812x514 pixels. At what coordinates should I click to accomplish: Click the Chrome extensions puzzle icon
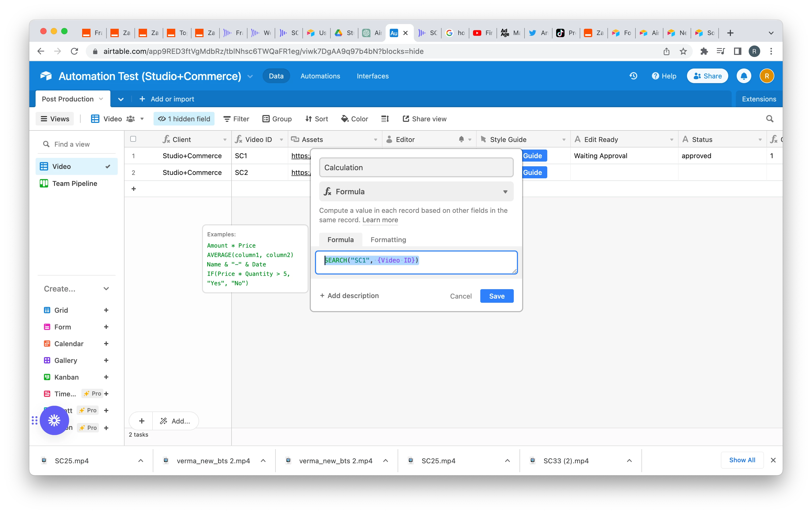click(704, 51)
